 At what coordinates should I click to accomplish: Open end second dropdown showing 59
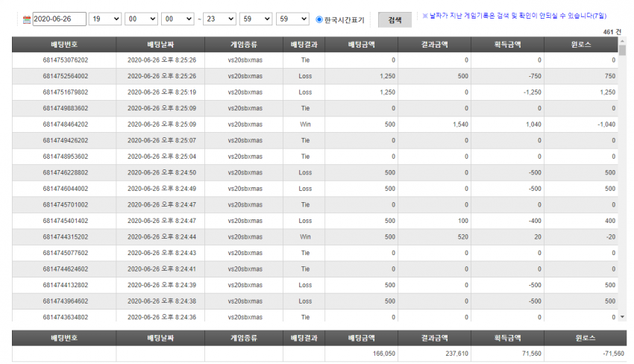click(292, 19)
